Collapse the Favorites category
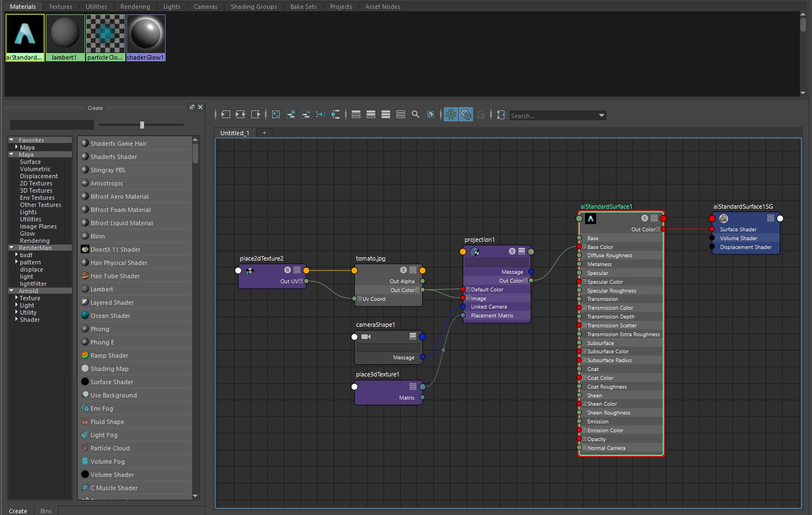The height and width of the screenshot is (515, 812). coord(12,140)
